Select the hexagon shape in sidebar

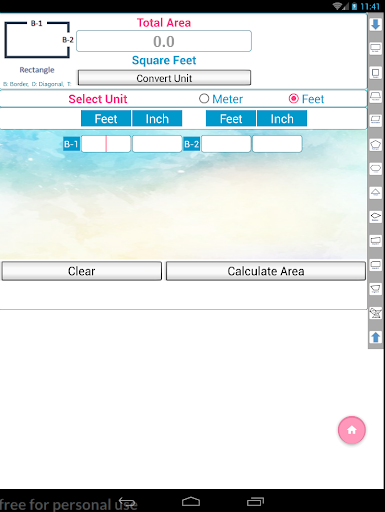point(376,168)
